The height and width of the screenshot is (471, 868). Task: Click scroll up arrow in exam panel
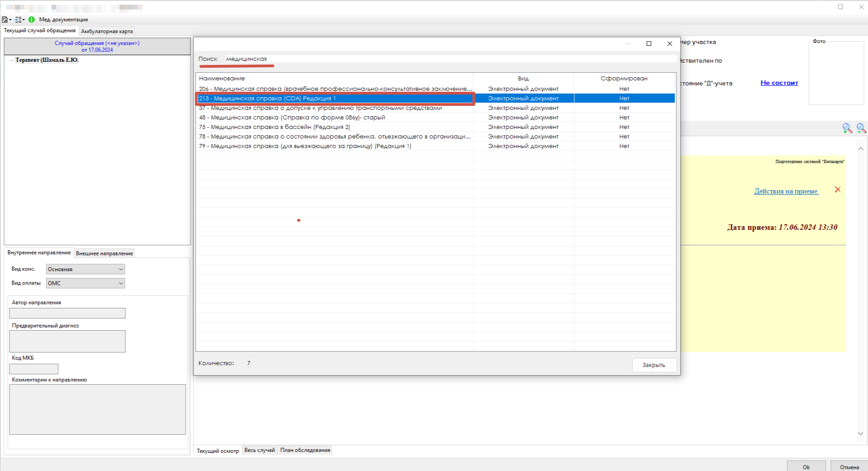pos(860,149)
